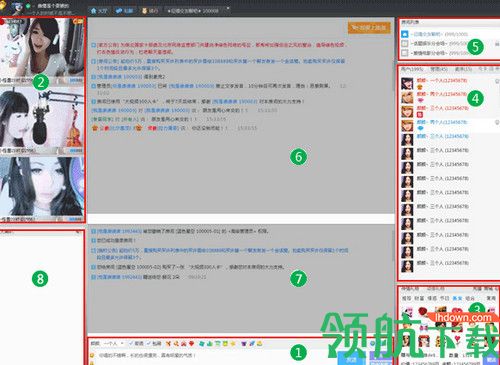The height and width of the screenshot is (365, 500).
Task: Click the green thumbs-up icon in the chat toolbar
Action: [x=210, y=343]
